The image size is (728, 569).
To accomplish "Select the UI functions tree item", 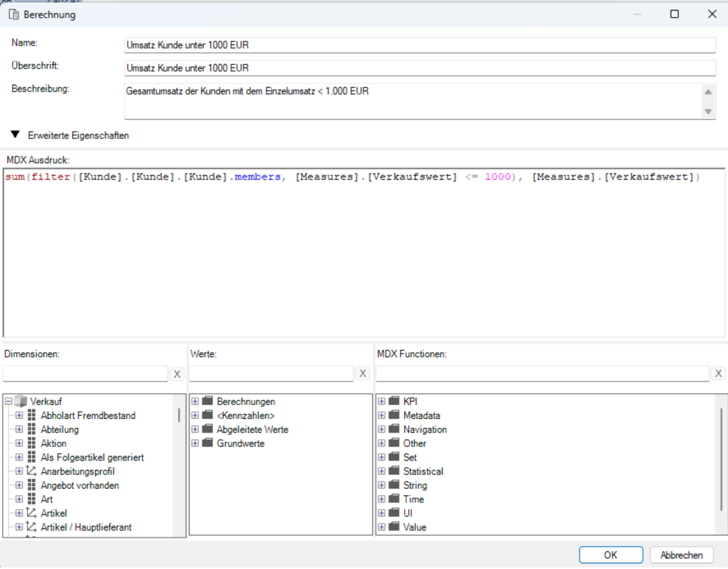I will coord(408,513).
